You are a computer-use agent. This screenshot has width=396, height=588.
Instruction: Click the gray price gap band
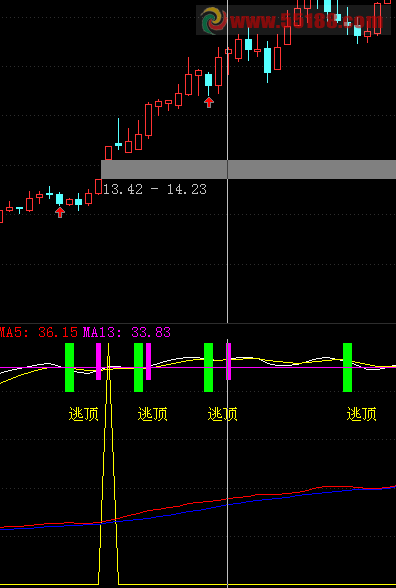(249, 170)
